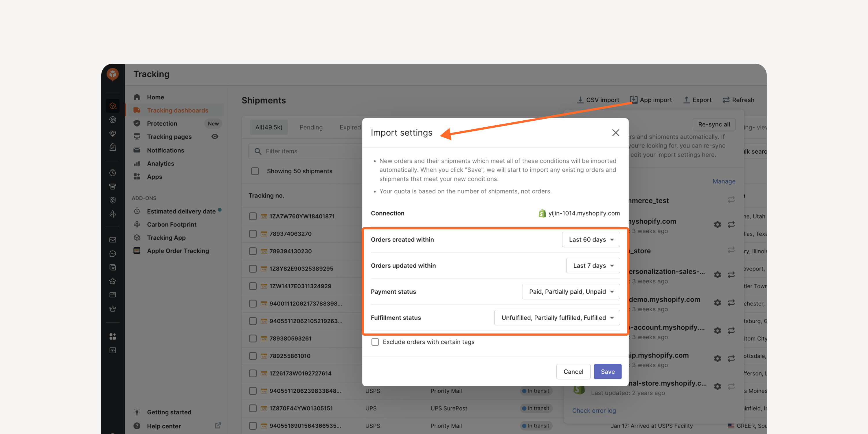Click the clock icon in left rail
This screenshot has height=434, width=868.
pos(113,173)
